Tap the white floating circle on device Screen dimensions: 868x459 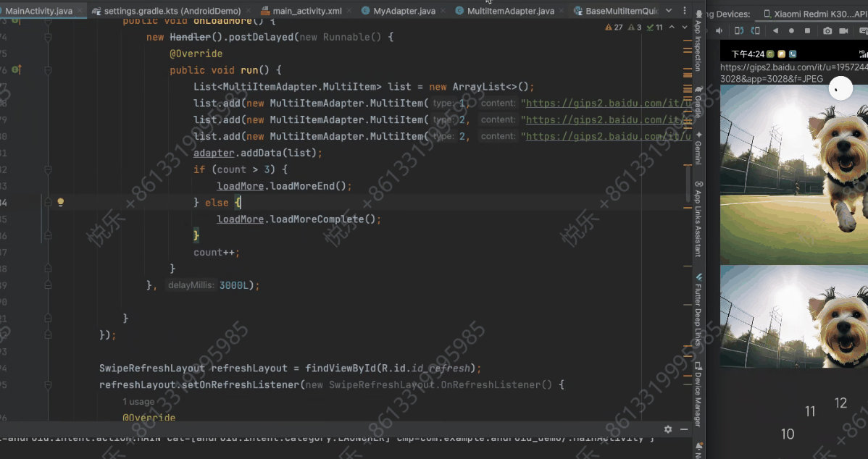[x=841, y=89]
